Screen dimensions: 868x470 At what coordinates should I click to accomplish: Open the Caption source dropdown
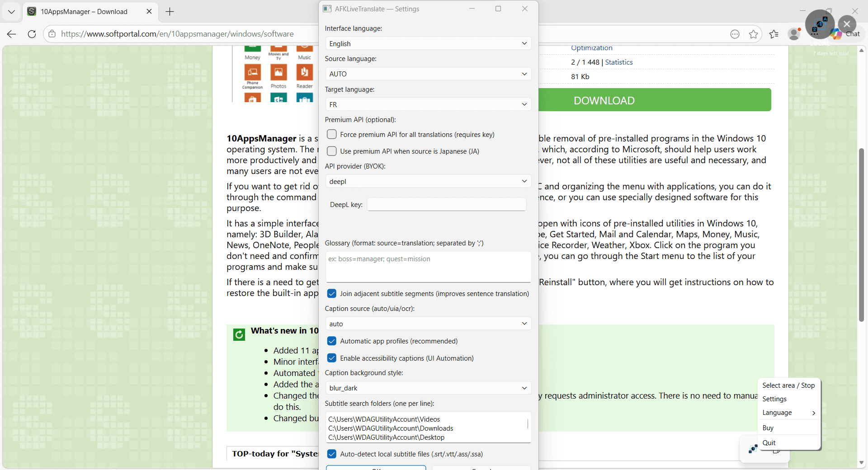click(x=428, y=324)
